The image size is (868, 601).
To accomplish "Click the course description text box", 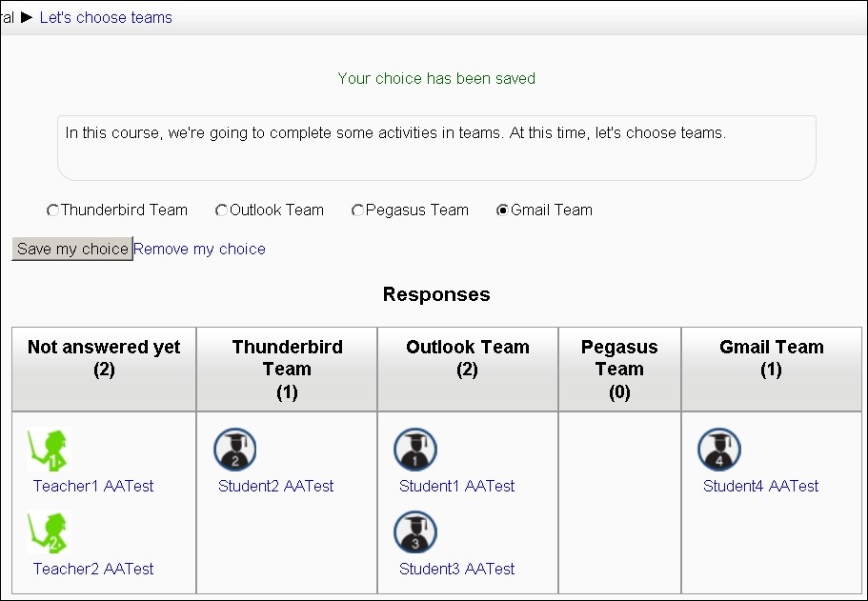I will pos(436,148).
